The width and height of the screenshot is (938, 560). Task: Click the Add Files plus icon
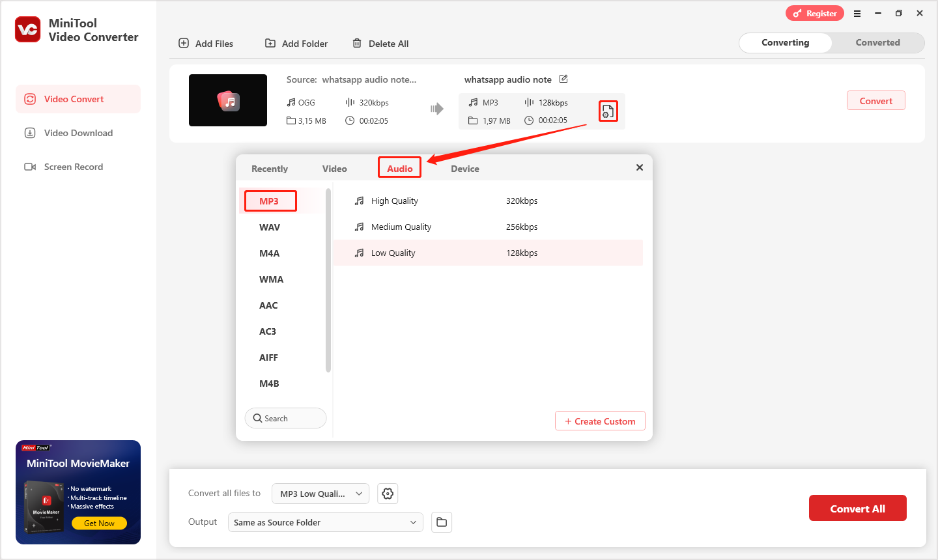pos(184,43)
